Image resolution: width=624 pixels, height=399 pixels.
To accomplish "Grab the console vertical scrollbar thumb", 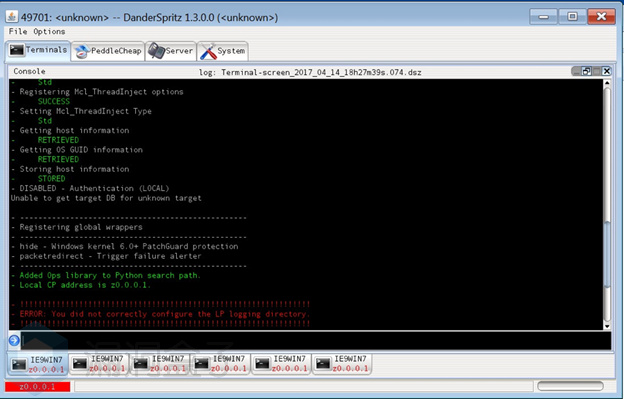I will (607, 255).
